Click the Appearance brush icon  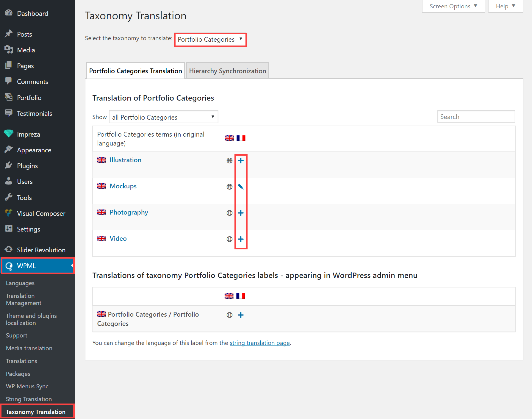[9, 149]
